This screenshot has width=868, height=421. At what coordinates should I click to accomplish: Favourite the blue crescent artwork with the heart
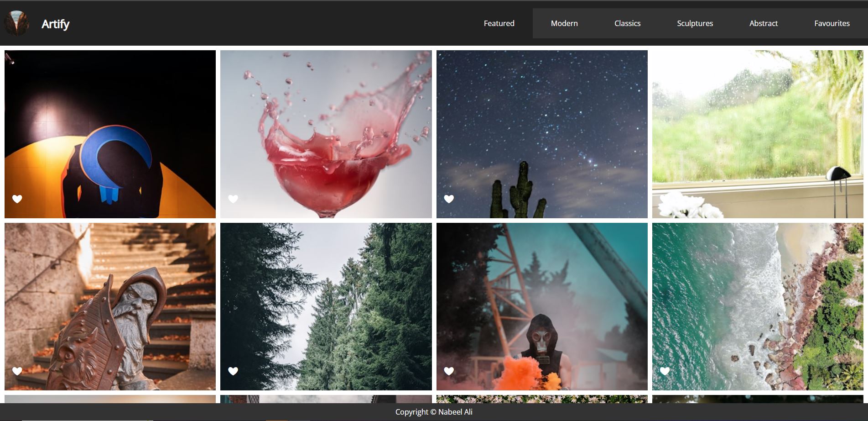point(17,199)
